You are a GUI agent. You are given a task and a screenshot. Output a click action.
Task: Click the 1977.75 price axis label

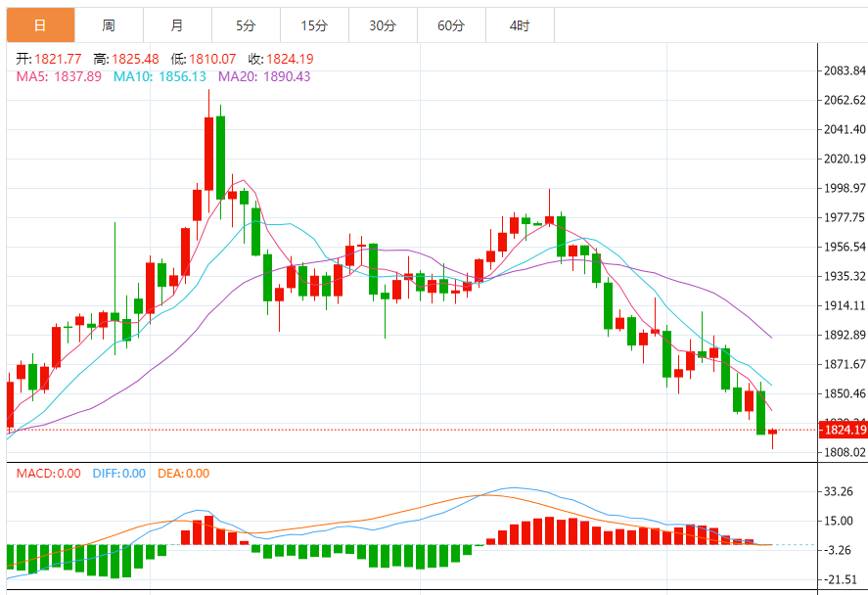[x=845, y=217]
